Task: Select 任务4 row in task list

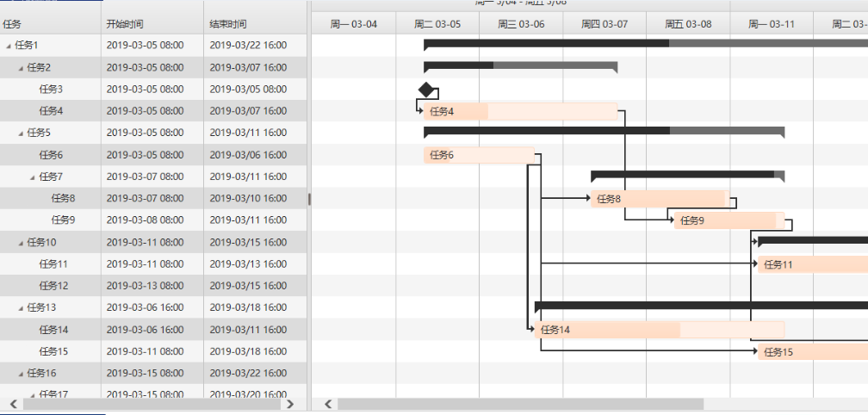Action: coord(153,111)
